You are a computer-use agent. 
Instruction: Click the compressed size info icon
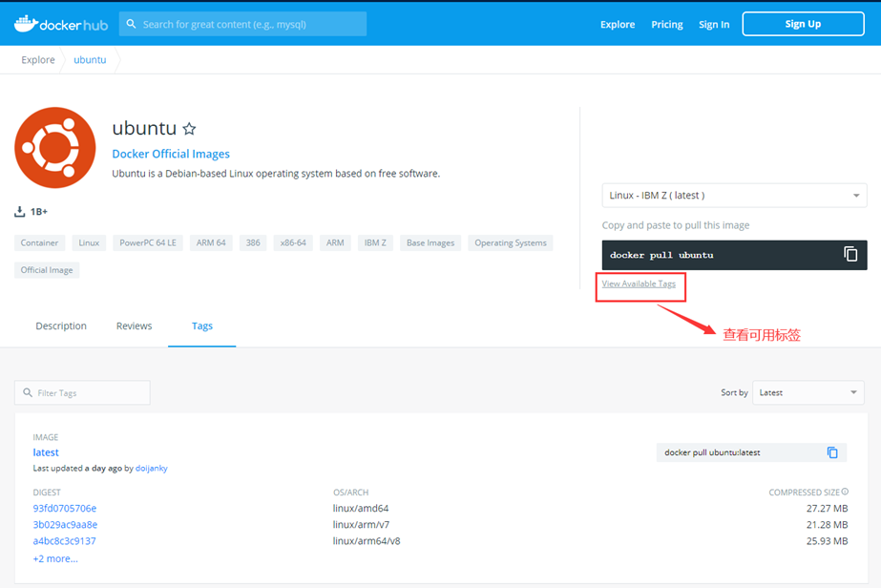click(x=845, y=492)
